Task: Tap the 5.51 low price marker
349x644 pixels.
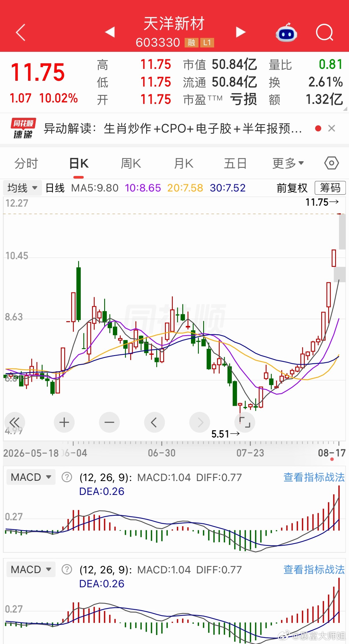Action: pyautogui.click(x=225, y=434)
